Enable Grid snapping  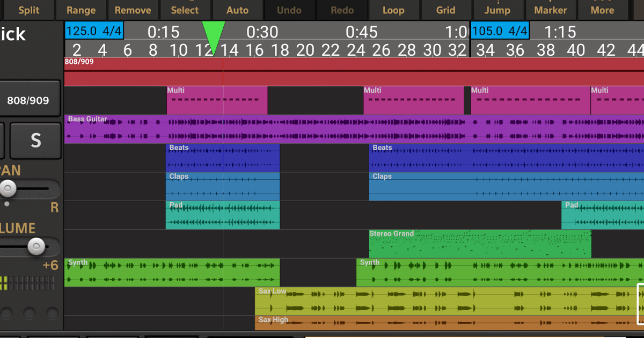tap(445, 10)
